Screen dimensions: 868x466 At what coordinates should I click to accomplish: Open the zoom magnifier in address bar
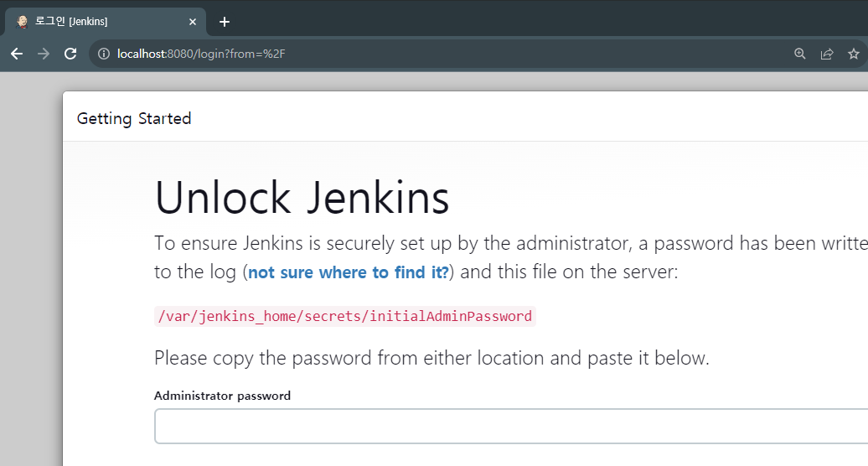[x=800, y=54]
